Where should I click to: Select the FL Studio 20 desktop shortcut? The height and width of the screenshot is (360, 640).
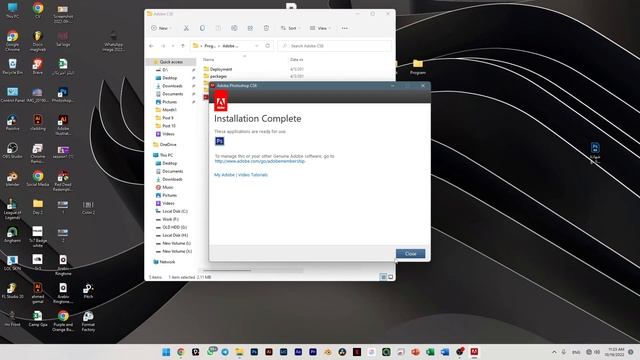13,291
